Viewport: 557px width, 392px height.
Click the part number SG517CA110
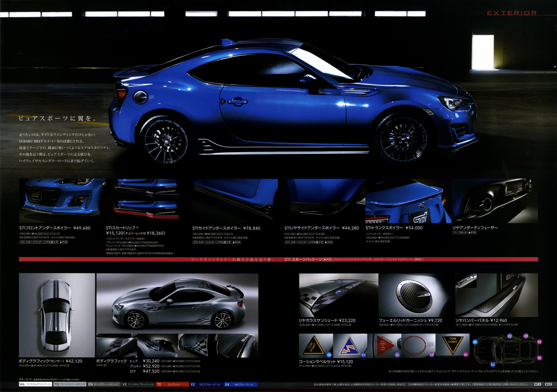point(52,234)
